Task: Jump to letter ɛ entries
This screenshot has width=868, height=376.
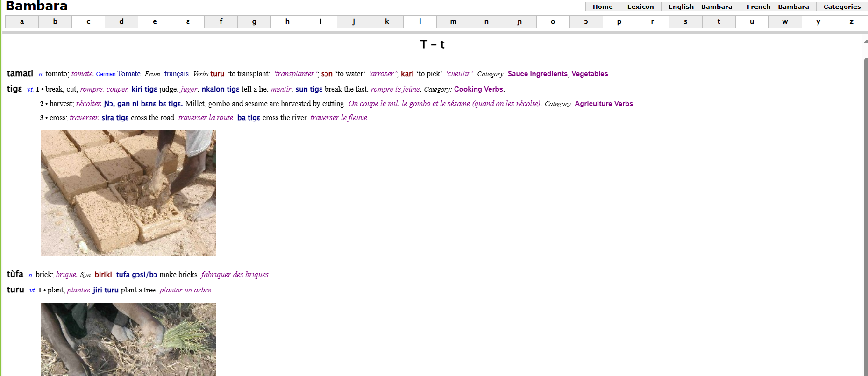Action: [188, 21]
